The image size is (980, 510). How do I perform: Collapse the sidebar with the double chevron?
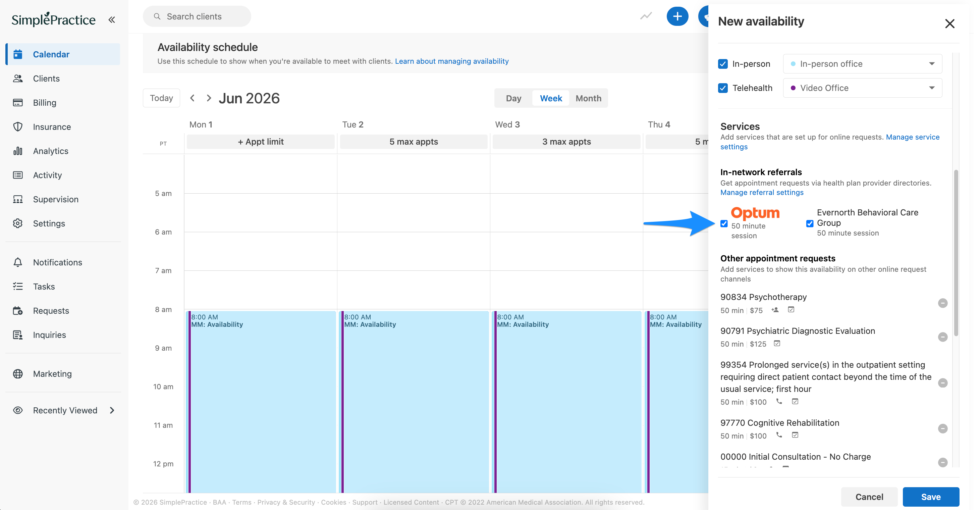[111, 20]
